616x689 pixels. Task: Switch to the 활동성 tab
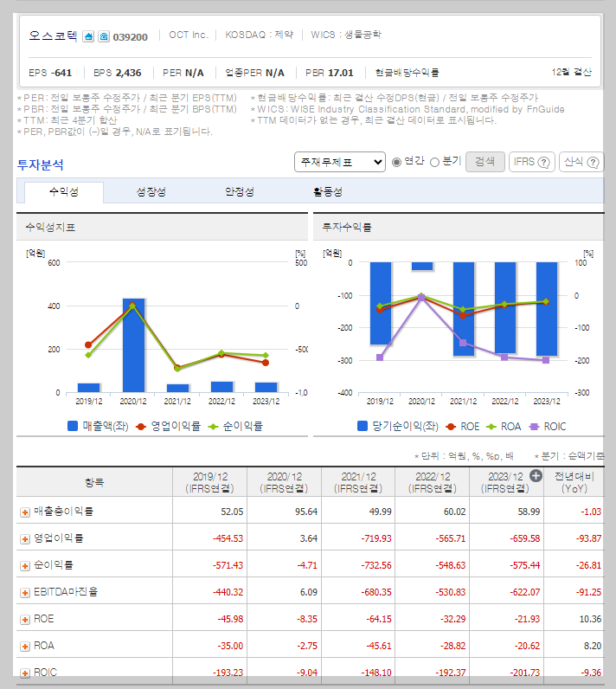pyautogui.click(x=328, y=191)
